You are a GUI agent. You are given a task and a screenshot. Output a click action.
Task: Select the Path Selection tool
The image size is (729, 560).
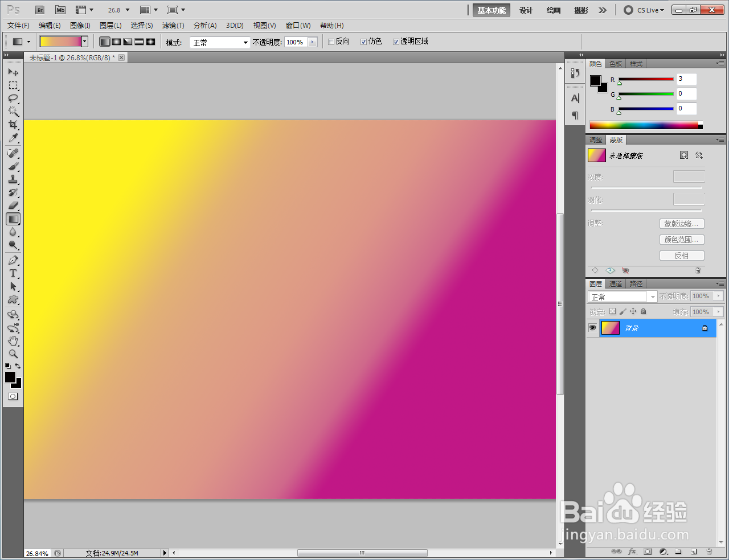(13, 287)
